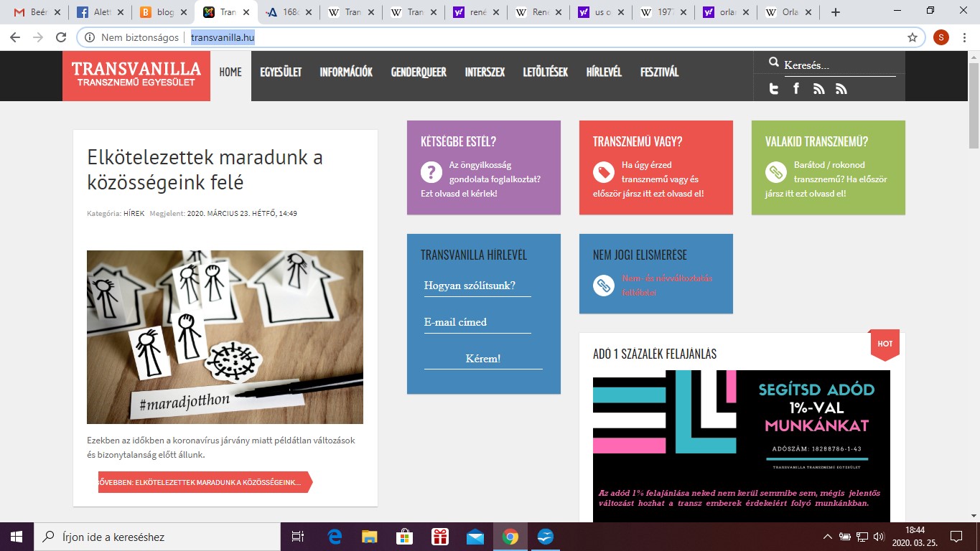Open File Explorer from taskbar
Screen dimensions: 980x551
(369, 537)
